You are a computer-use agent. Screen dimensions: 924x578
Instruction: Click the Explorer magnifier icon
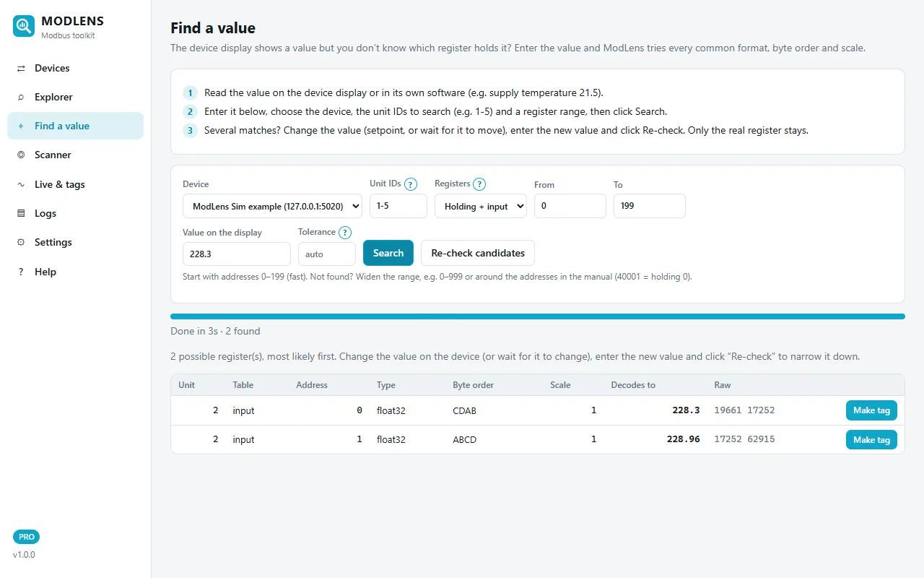[21, 97]
